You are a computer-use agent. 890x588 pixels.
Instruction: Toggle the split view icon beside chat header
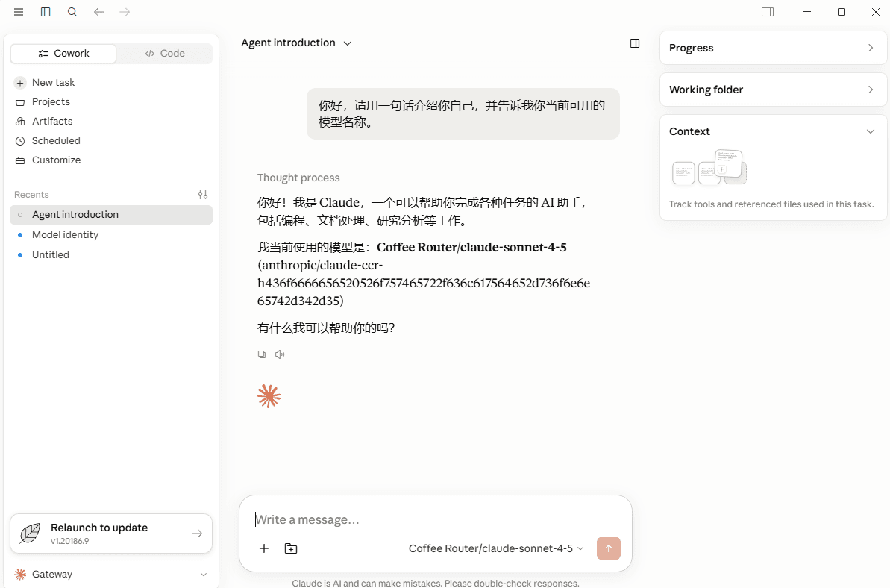click(x=635, y=43)
